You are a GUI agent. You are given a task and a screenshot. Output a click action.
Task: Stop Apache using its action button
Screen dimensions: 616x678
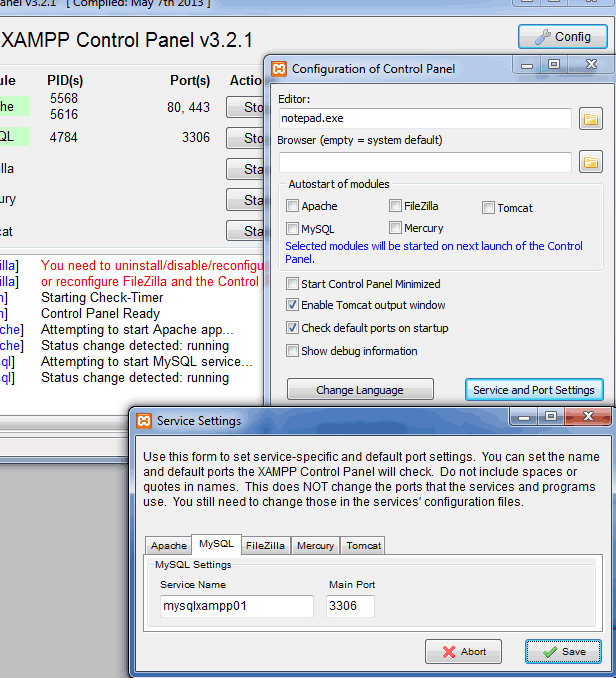pyautogui.click(x=245, y=107)
